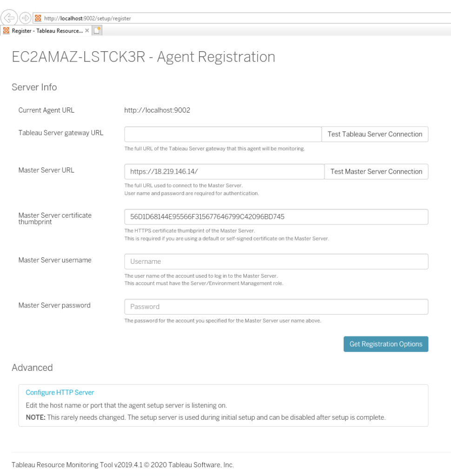Click the Tableau Server gateway URL field
451x476 pixels.
(x=223, y=134)
